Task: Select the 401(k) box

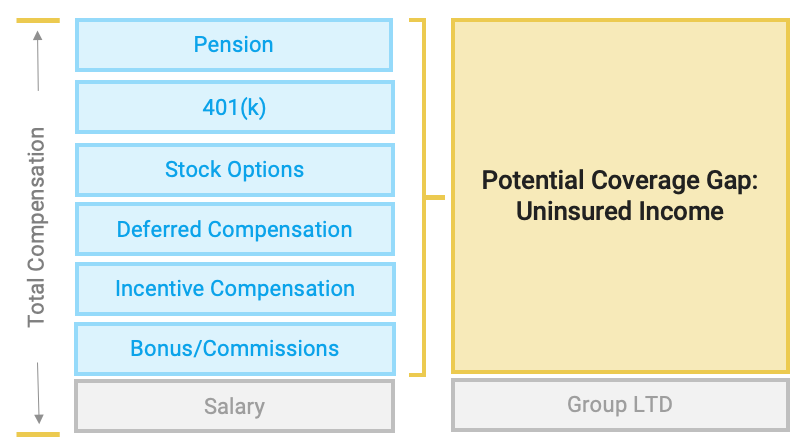Action: [x=234, y=107]
